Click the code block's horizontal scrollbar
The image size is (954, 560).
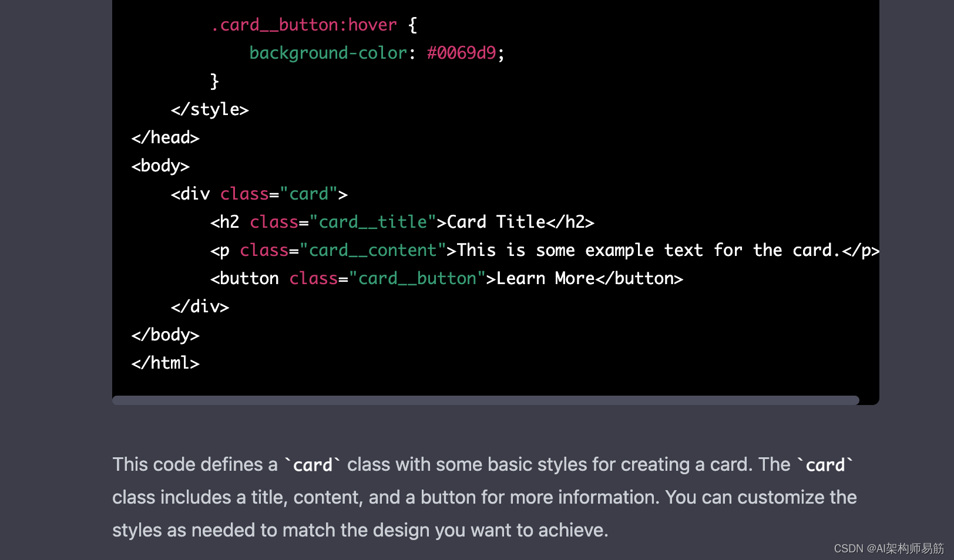(x=485, y=400)
